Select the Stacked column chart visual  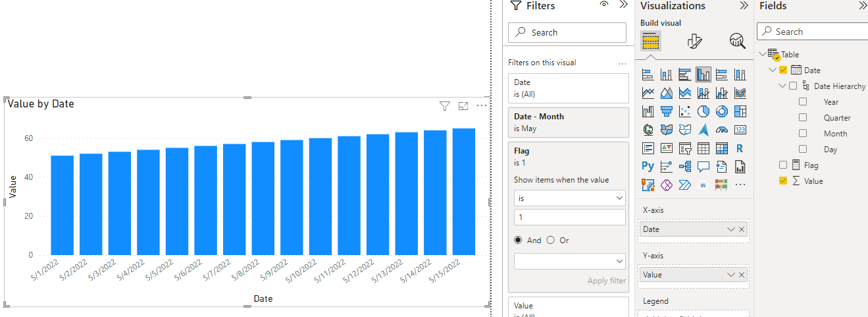click(x=666, y=74)
